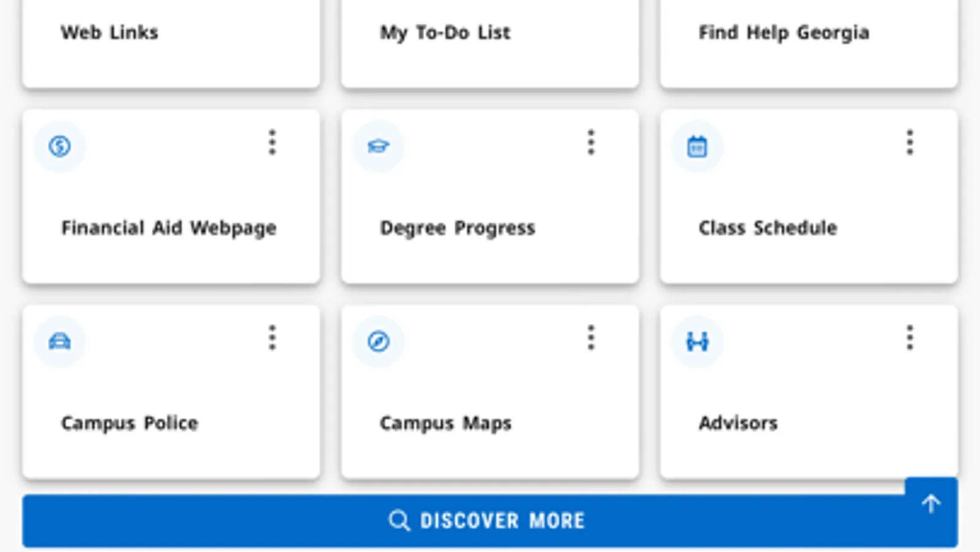
Task: Click the graduation cap icon on Degree Progress
Action: click(379, 146)
